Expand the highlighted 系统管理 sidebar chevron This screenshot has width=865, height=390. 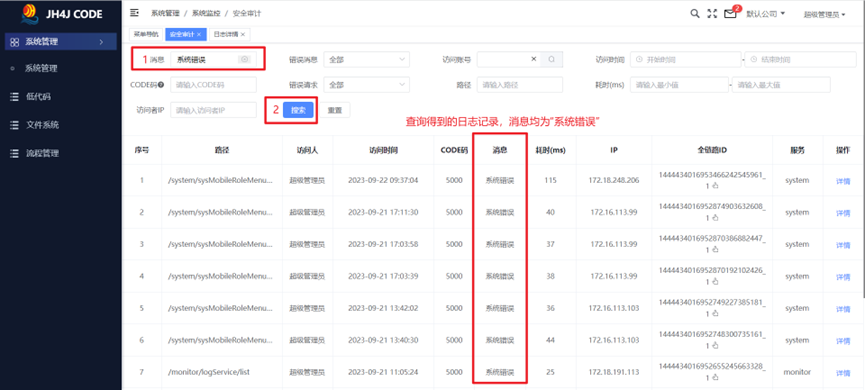click(x=101, y=41)
